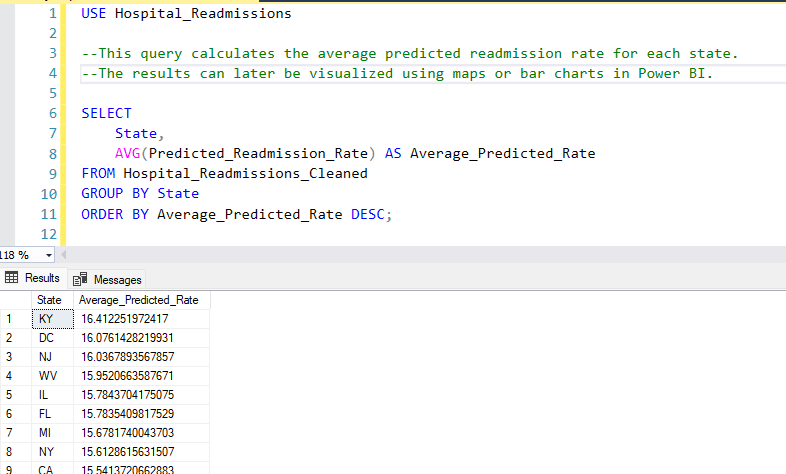
Task: Click the AVG function in line 8
Action: click(x=127, y=153)
